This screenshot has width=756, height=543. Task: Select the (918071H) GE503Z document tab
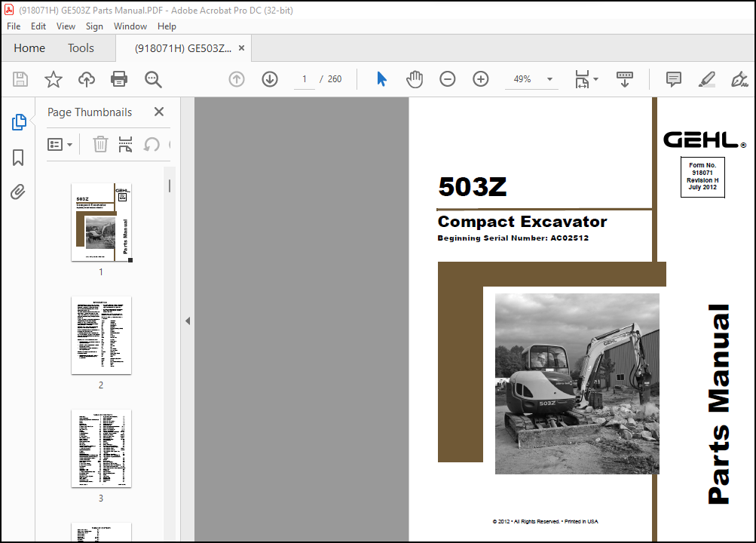point(182,48)
